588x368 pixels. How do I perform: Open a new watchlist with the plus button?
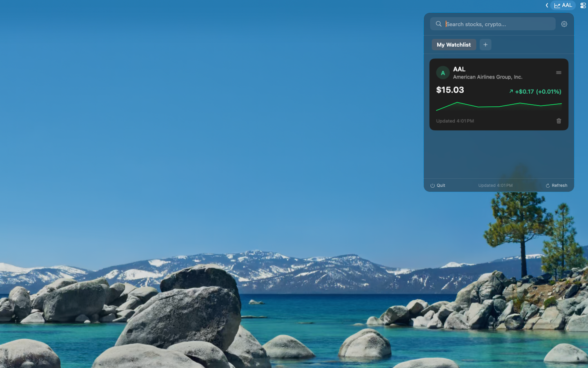pyautogui.click(x=486, y=45)
